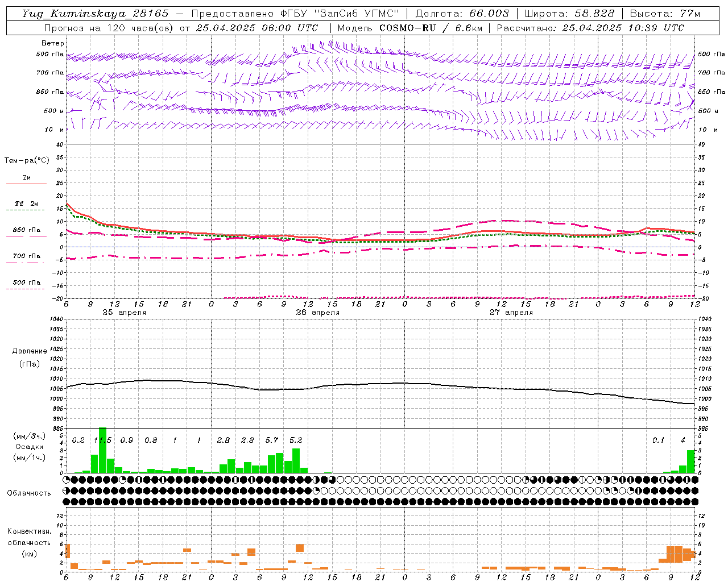Select the provider text ФГБУ "ЗапСиб УГМС"

[340, 14]
